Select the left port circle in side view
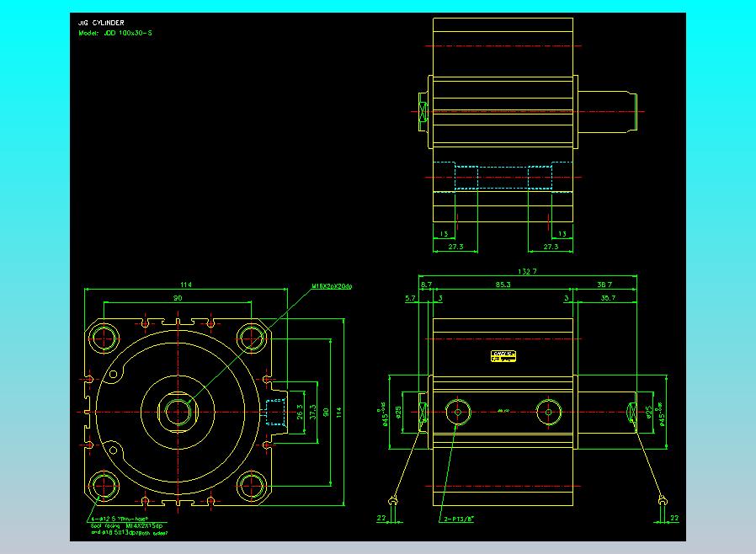 [457, 413]
